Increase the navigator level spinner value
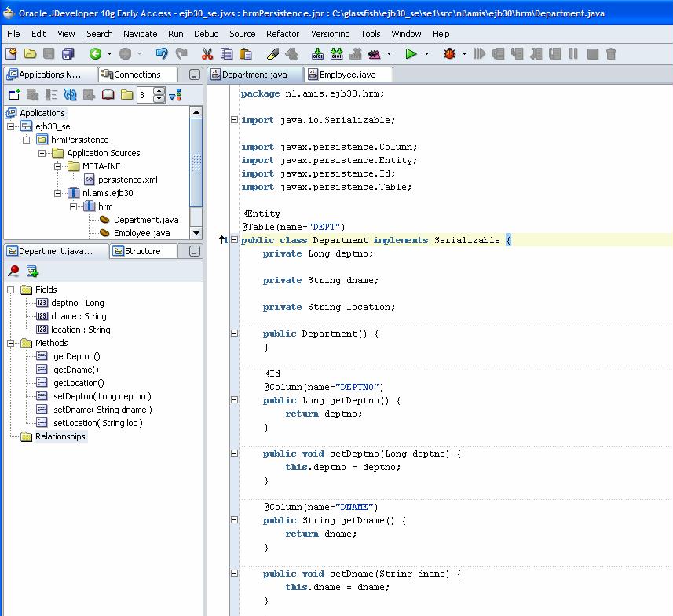The height and width of the screenshot is (616, 673). (159, 91)
